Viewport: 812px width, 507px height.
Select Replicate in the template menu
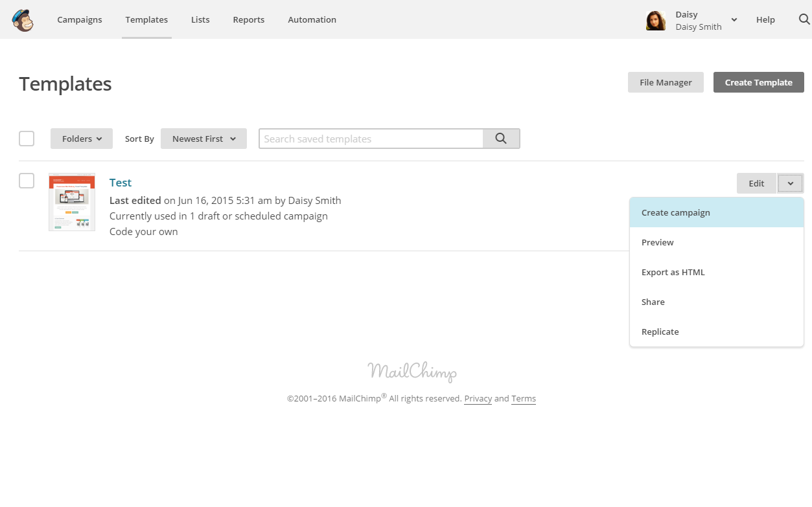coord(660,332)
